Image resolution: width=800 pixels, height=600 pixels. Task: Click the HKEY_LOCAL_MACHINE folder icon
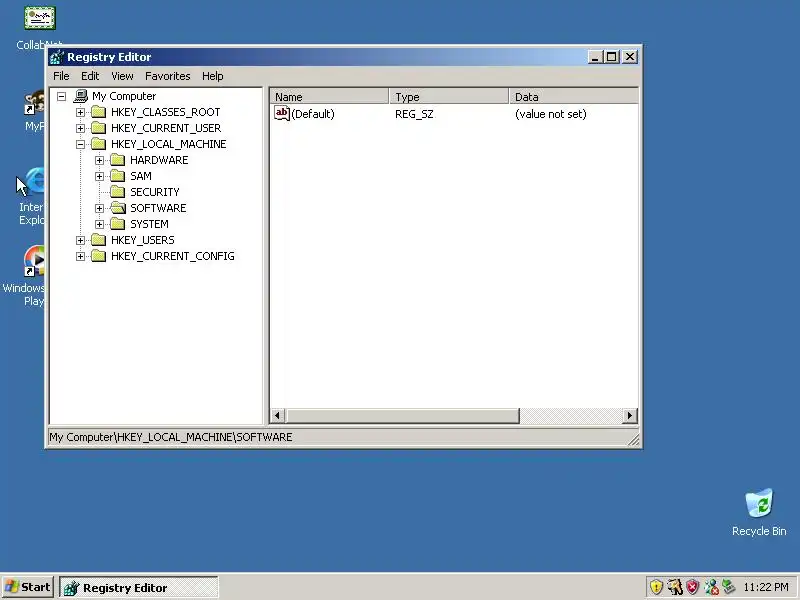point(98,144)
